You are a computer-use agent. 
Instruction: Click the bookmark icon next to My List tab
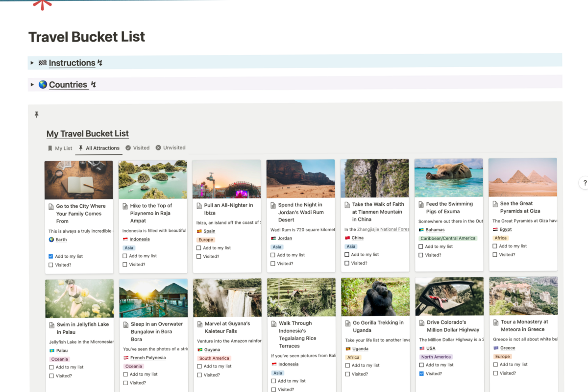49,147
